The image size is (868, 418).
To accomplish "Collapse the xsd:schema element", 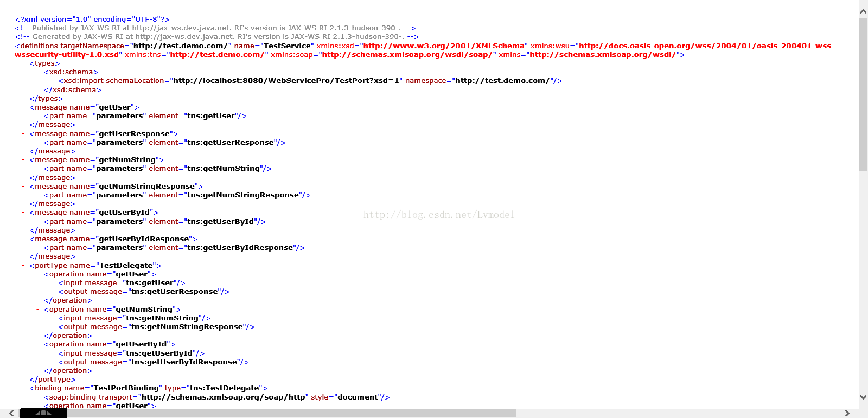I will 38,72.
